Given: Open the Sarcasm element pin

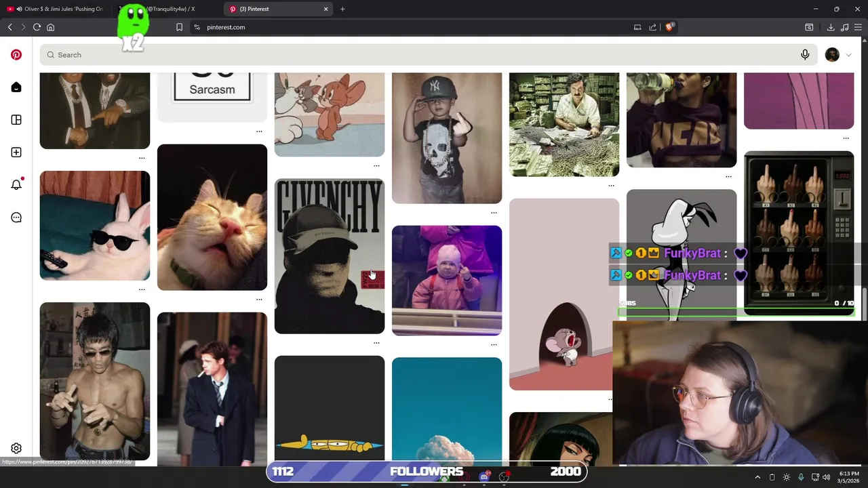Looking at the screenshot, I should 212,96.
